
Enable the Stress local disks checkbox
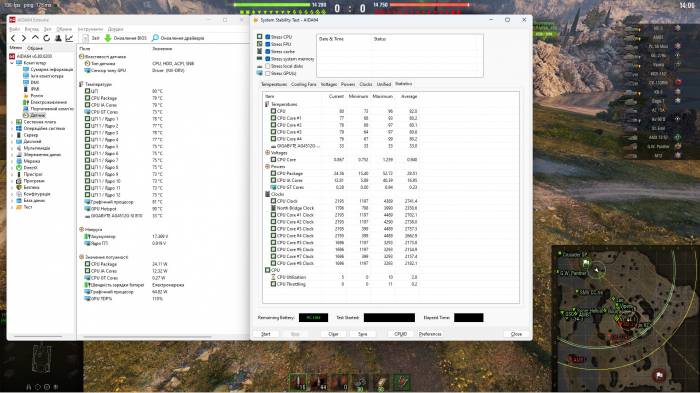(x=267, y=66)
